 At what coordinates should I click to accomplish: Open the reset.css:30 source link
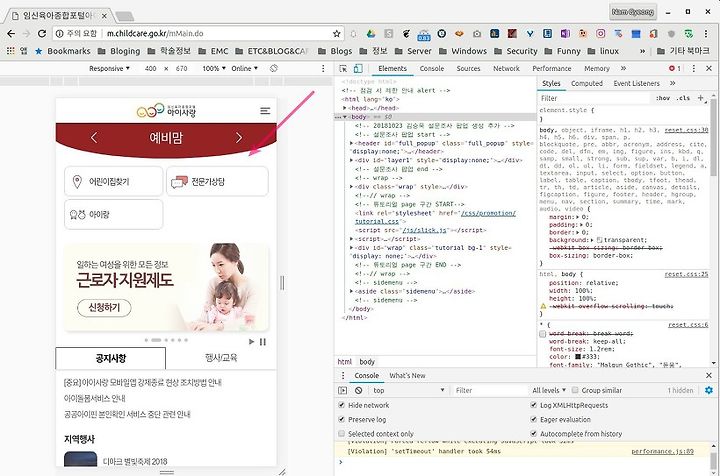click(686, 130)
